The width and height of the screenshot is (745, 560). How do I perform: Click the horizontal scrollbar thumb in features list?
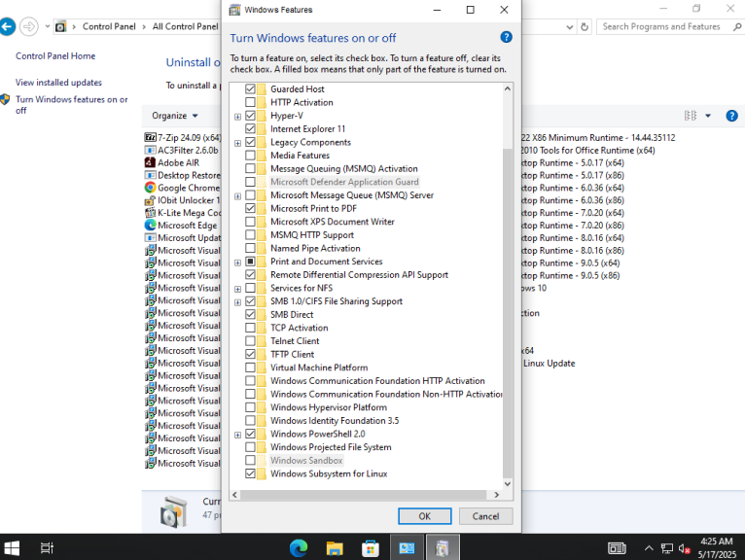363,495
